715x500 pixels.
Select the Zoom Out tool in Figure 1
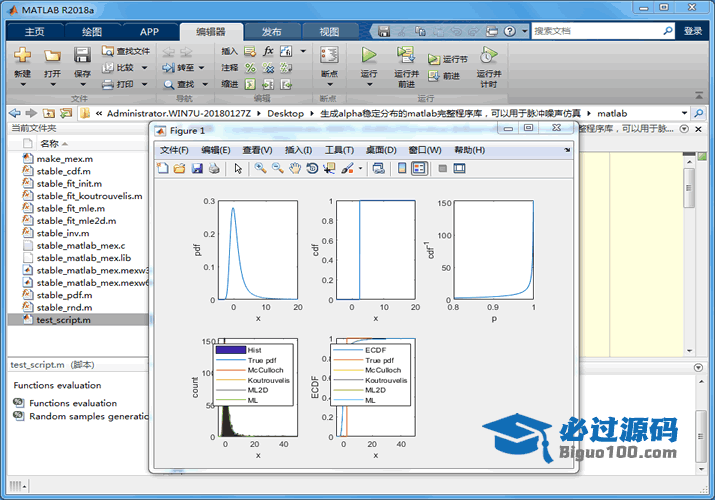tap(278, 168)
